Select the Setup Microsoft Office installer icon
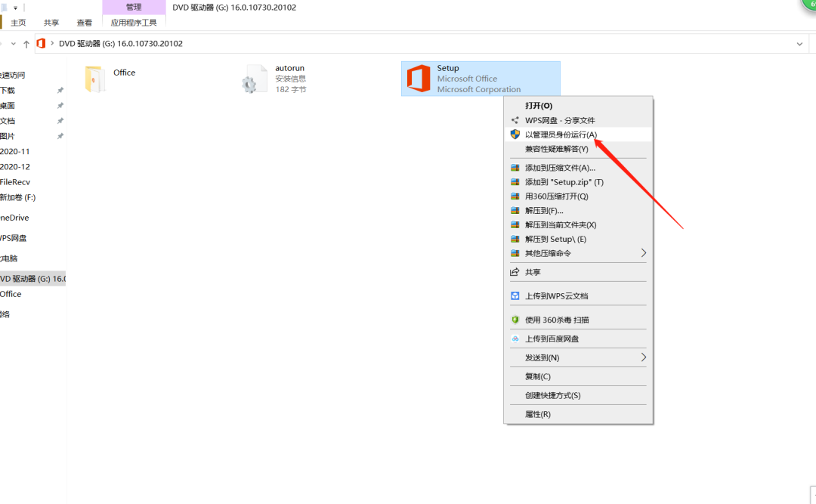The height and width of the screenshot is (504, 816). (x=419, y=79)
